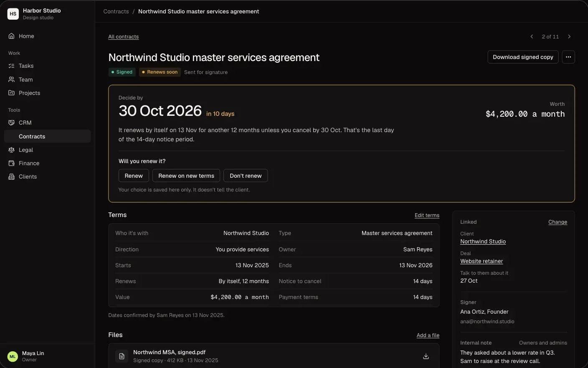588x368 pixels.
Task: Click the Signed status badge
Action: pyautogui.click(x=122, y=72)
